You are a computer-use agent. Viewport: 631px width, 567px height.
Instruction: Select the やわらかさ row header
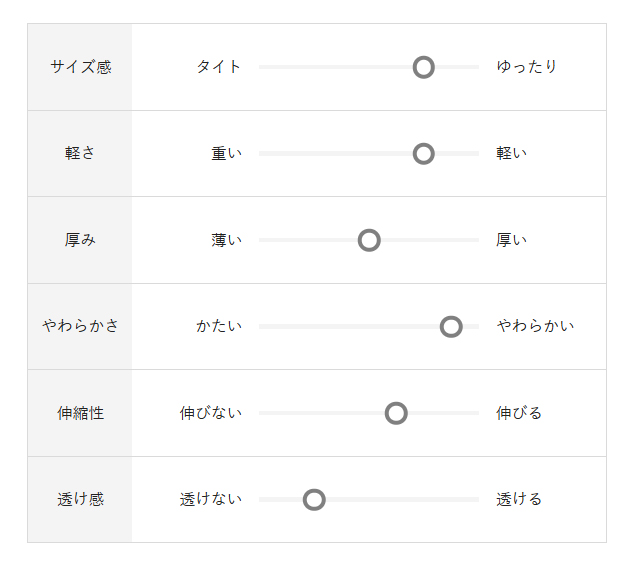point(80,327)
